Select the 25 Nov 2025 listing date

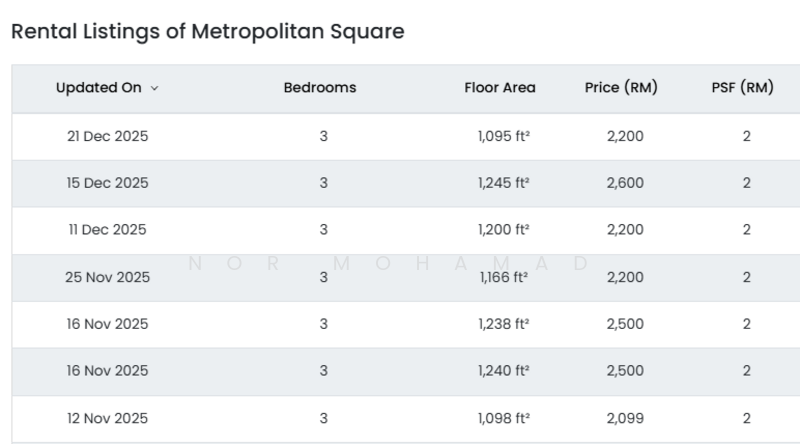click(x=107, y=277)
